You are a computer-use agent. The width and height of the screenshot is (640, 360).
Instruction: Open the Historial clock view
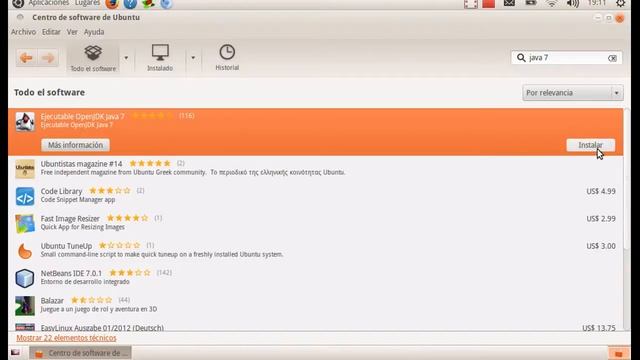point(227,58)
